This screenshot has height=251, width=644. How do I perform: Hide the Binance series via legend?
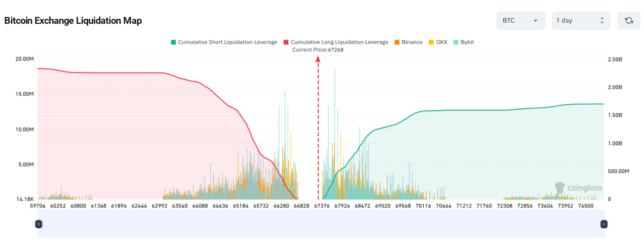pyautogui.click(x=408, y=42)
